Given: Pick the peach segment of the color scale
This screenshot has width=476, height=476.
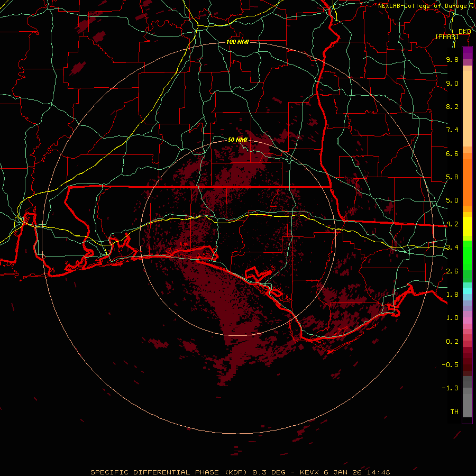Looking at the screenshot, I should coord(467,108).
